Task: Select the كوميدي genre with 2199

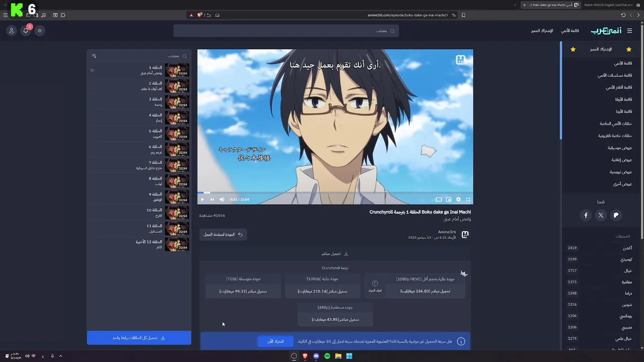Action: (x=599, y=259)
